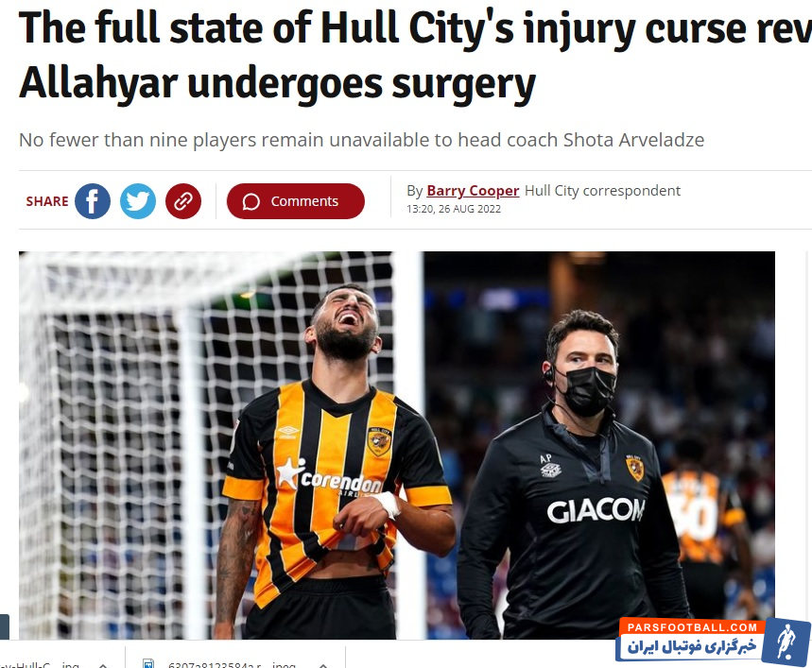Open the Hull-C jpg downloaded file
This screenshot has height=668, width=812.
pyautogui.click(x=40, y=664)
